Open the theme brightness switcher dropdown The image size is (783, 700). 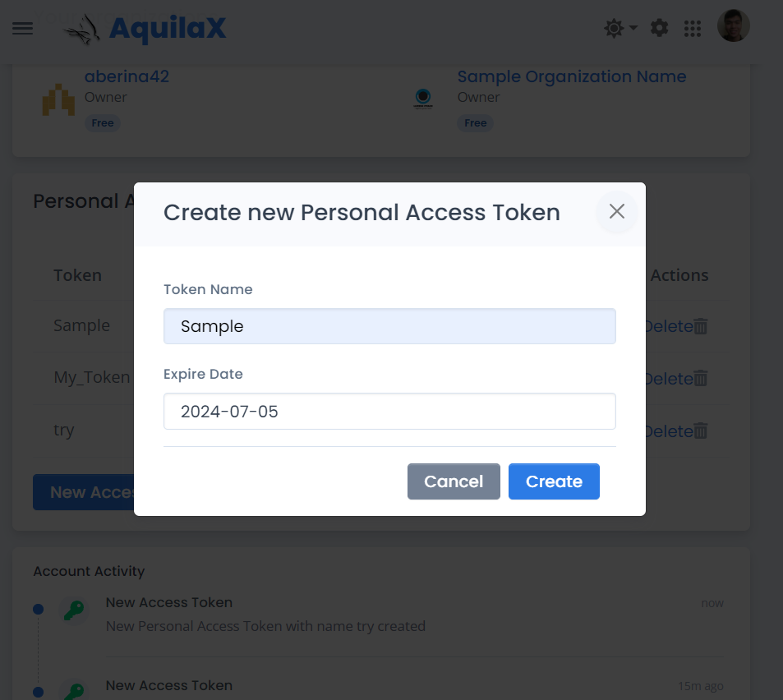click(620, 29)
